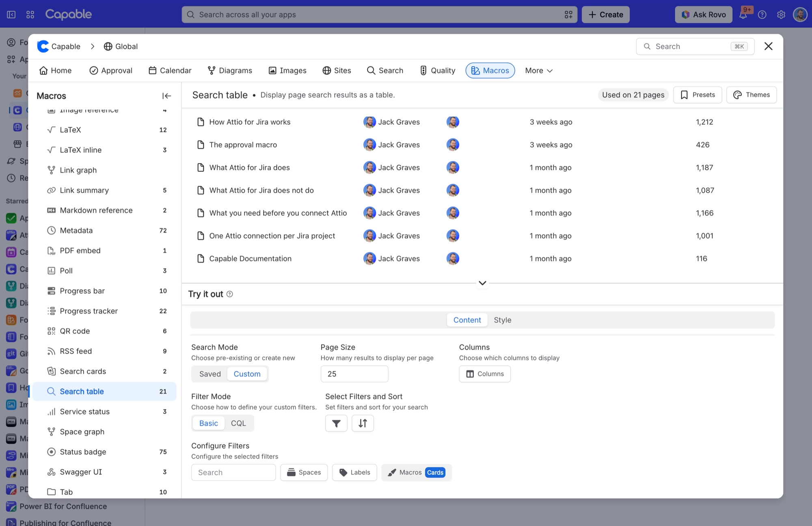The width and height of the screenshot is (812, 526).
Task: Expand the More navigation dropdown
Action: pyautogui.click(x=539, y=71)
